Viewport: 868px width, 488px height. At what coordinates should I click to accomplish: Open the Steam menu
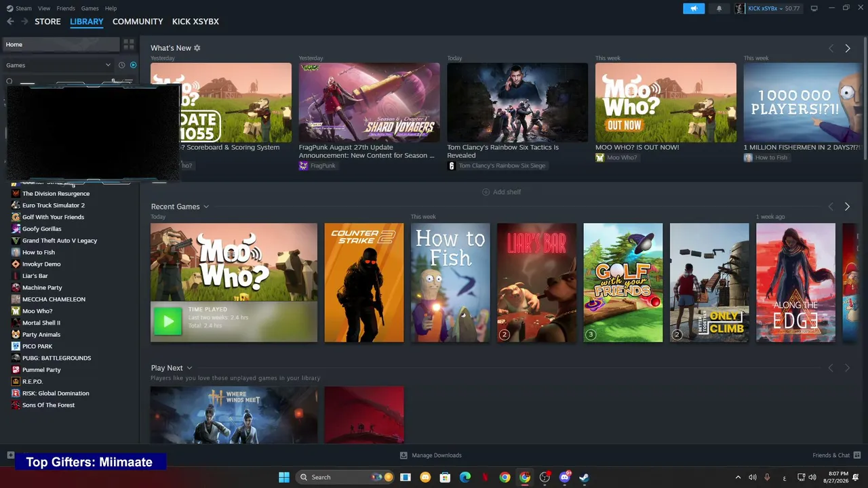pos(20,8)
